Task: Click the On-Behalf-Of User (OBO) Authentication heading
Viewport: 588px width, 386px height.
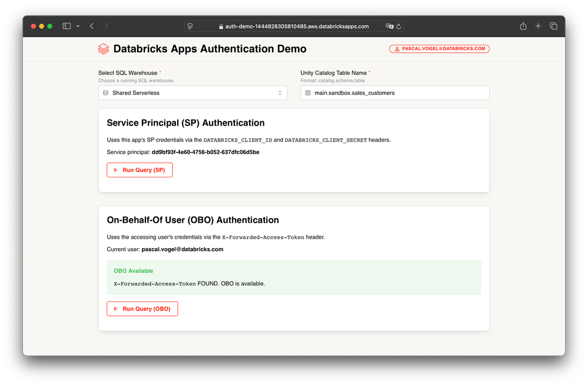Action: (x=192, y=220)
